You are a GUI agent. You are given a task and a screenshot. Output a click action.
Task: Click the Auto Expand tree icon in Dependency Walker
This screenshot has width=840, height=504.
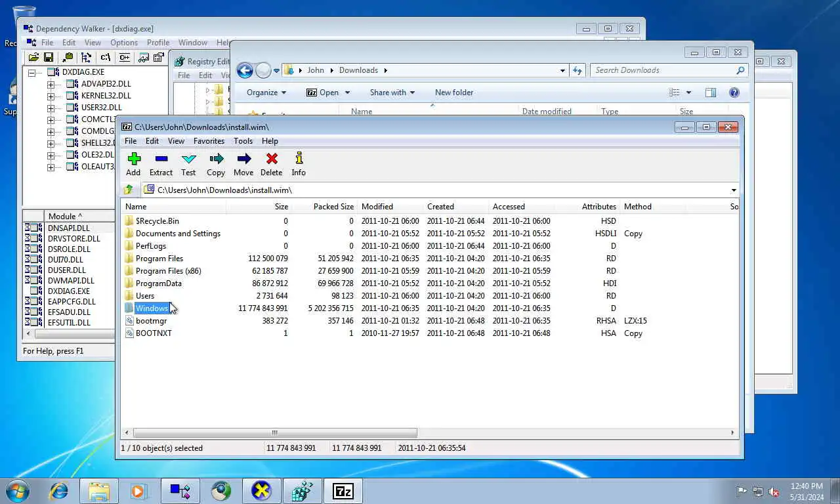pos(86,58)
